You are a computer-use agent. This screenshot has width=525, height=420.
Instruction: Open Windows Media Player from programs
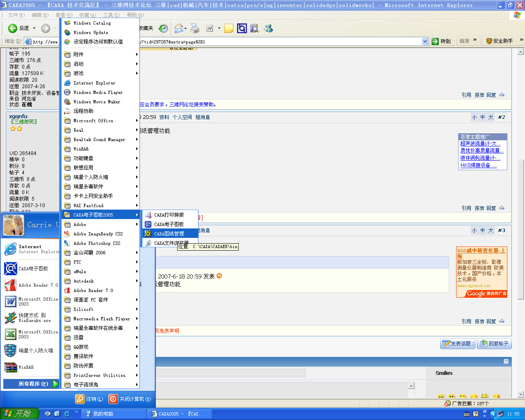[100, 92]
